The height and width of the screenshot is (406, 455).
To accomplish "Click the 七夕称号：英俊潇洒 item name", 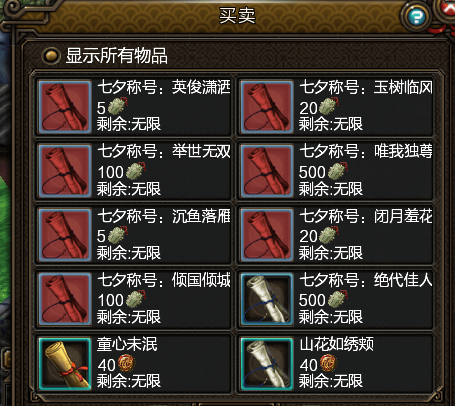I will tap(164, 88).
